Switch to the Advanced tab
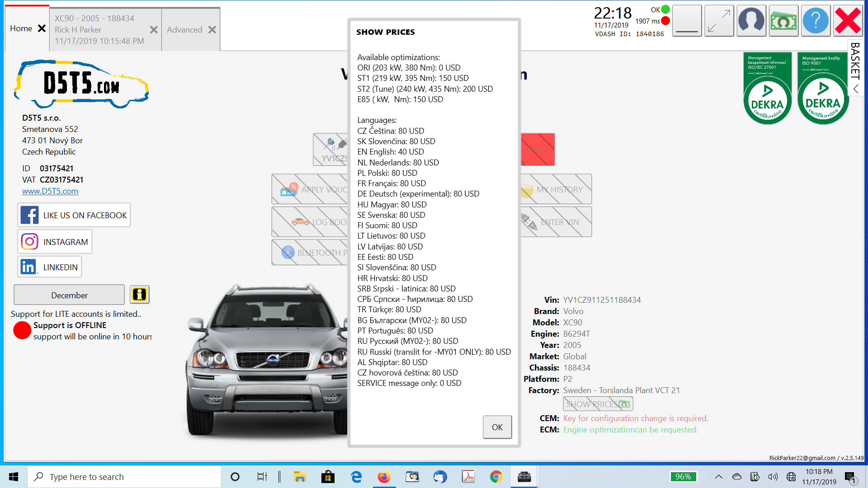 click(184, 30)
